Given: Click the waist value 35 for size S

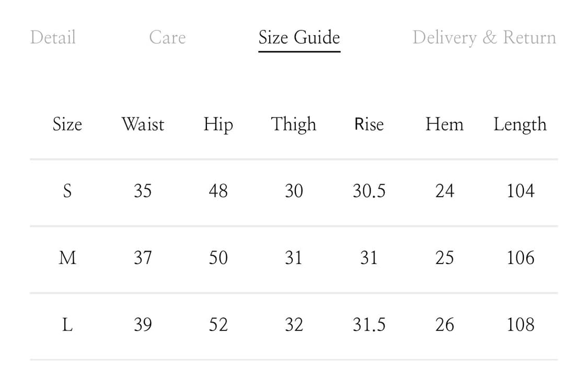Looking at the screenshot, I should point(143,191).
